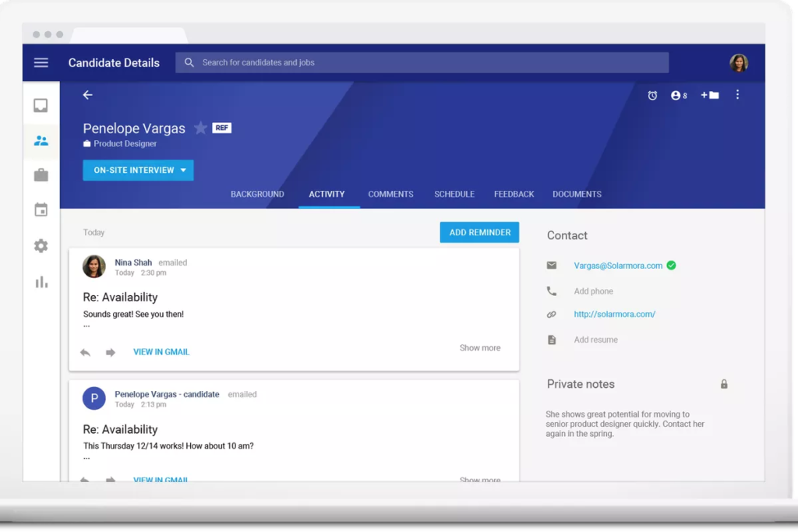798x532 pixels.
Task: Open the settings gear in sidebar
Action: point(41,245)
